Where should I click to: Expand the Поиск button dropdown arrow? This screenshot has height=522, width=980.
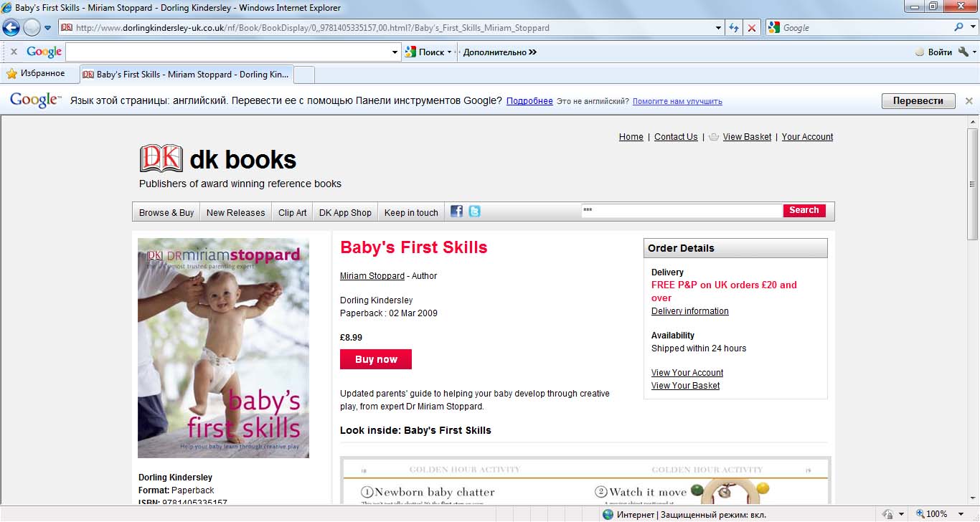(450, 52)
